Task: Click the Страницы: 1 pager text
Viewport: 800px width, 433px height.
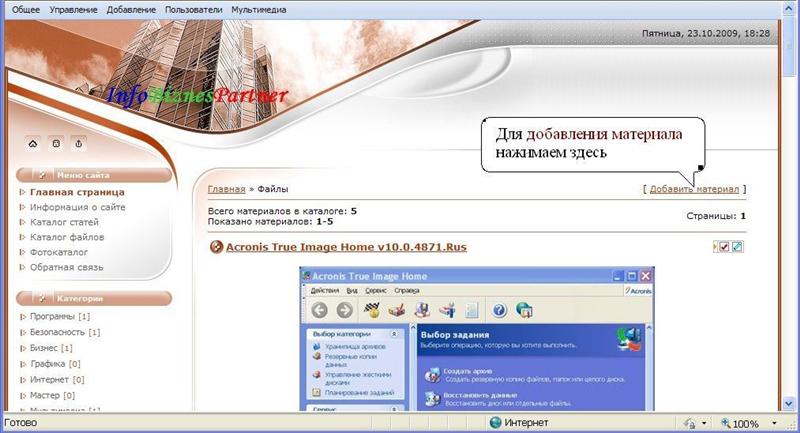Action: (x=716, y=216)
